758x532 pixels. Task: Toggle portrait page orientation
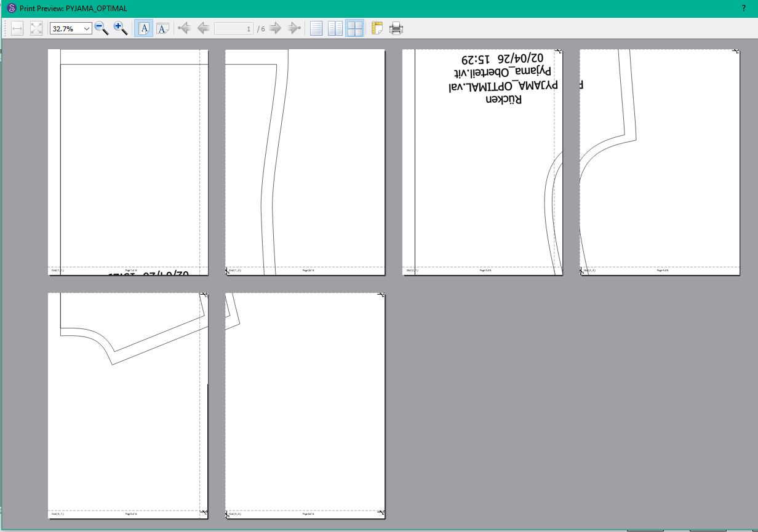(144, 28)
